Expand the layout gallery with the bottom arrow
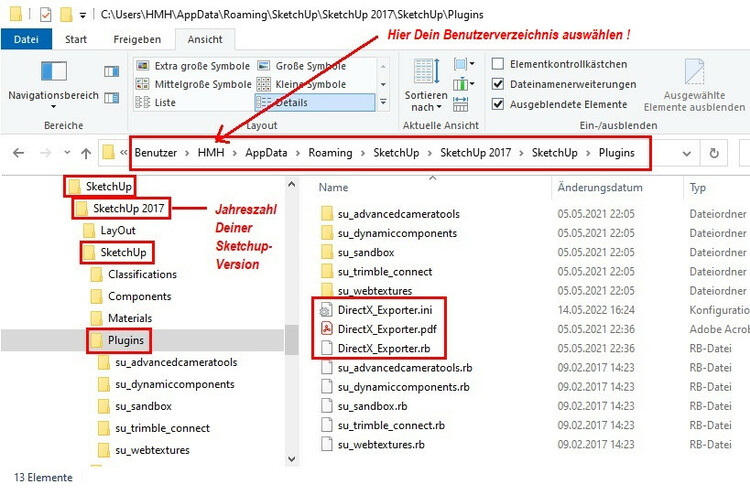The height and width of the screenshot is (495, 750). pos(383,102)
